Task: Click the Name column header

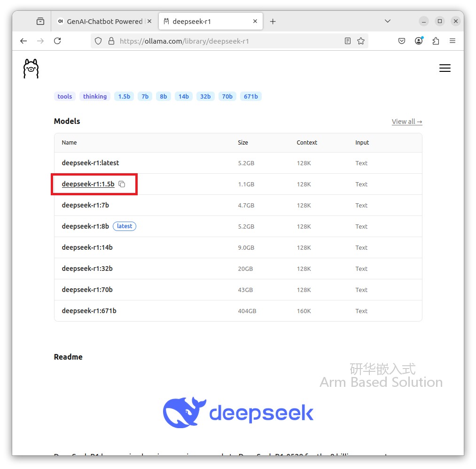Action: (69, 143)
